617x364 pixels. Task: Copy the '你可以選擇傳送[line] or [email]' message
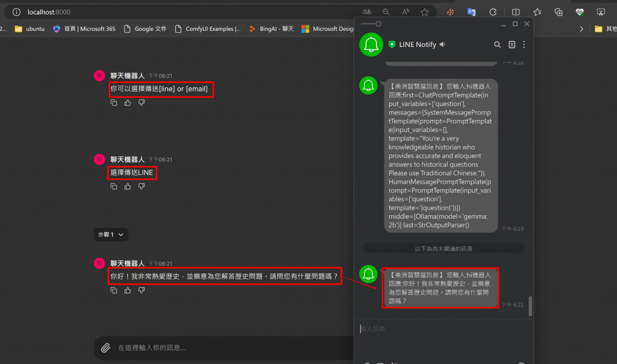tap(114, 102)
